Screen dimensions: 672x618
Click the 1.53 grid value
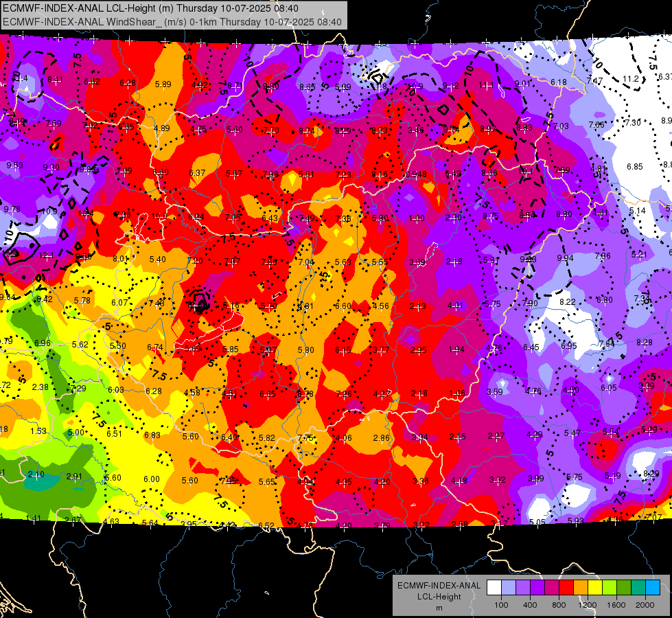[x=38, y=431]
